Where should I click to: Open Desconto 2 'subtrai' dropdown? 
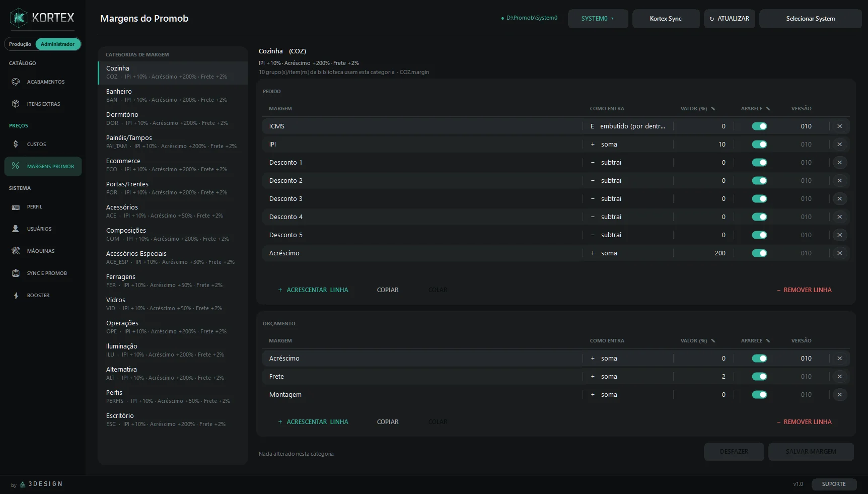(x=628, y=181)
